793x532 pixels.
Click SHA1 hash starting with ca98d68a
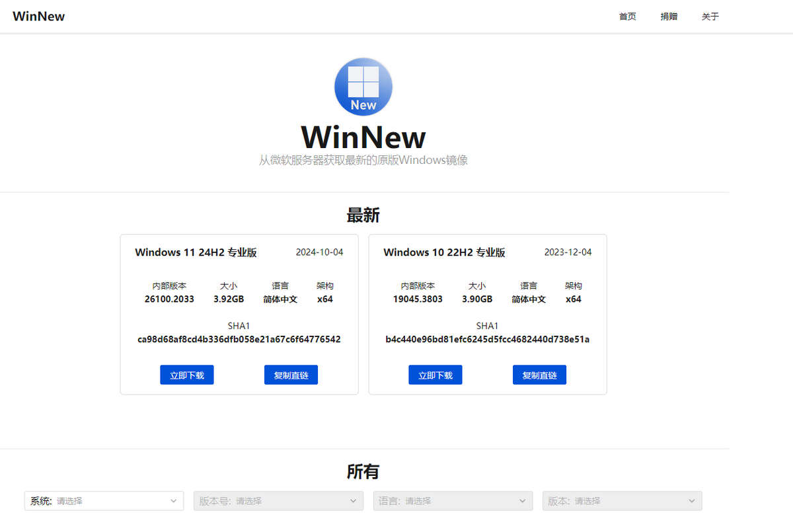[x=239, y=339]
